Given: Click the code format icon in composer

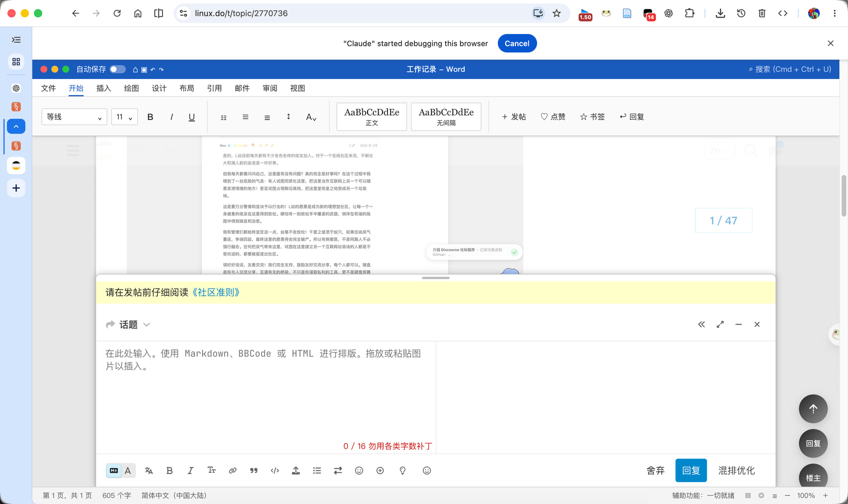Looking at the screenshot, I should coord(275,470).
